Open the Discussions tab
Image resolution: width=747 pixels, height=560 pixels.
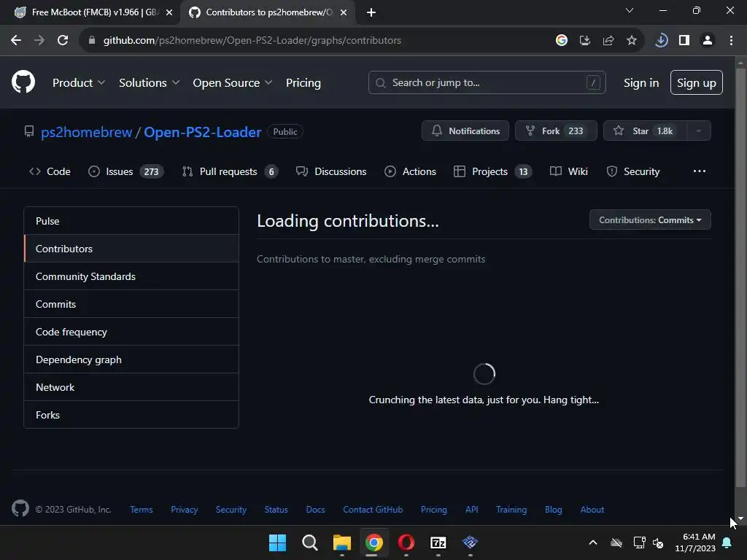tap(331, 171)
